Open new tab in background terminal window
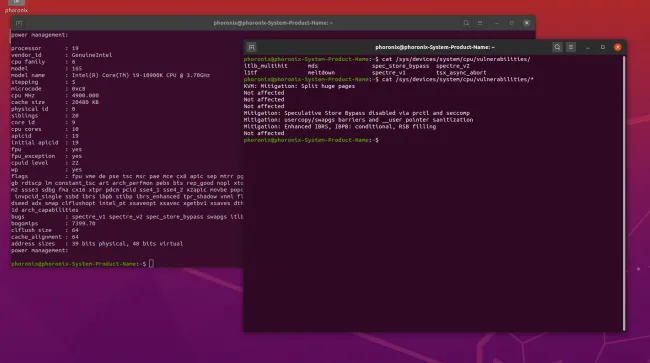Image resolution: width=650 pixels, height=363 pixels. pyautogui.click(x=19, y=23)
